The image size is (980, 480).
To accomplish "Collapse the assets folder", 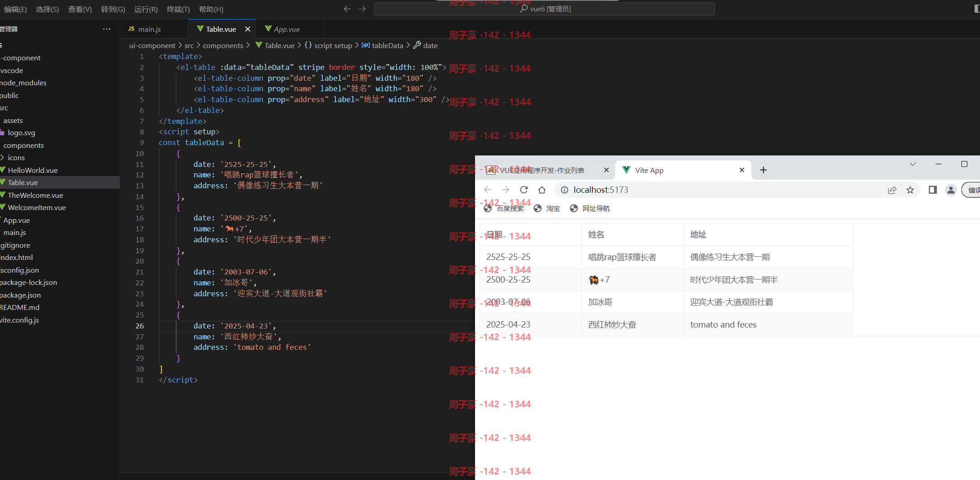I will (13, 121).
